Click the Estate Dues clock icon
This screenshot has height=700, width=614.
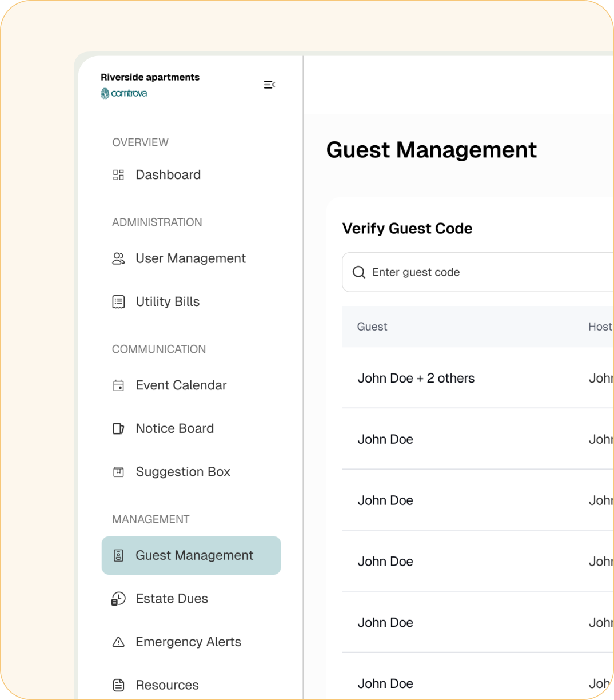coord(118,599)
